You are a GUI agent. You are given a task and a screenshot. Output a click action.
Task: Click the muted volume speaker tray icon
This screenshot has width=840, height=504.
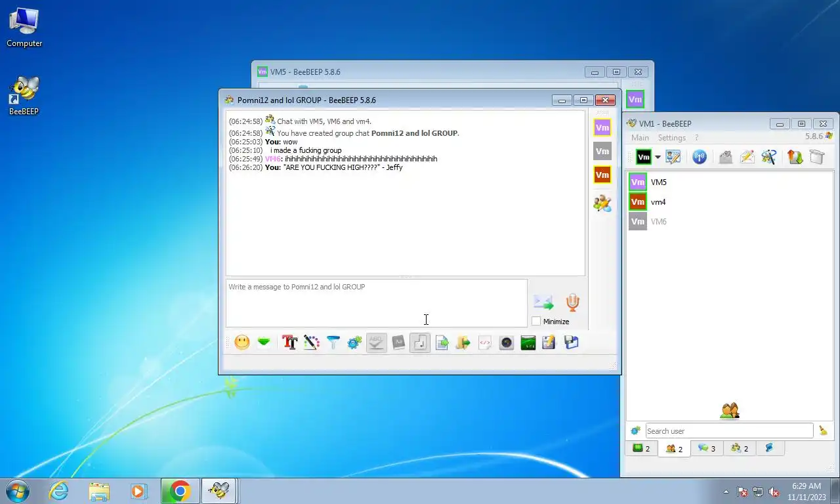(x=773, y=491)
